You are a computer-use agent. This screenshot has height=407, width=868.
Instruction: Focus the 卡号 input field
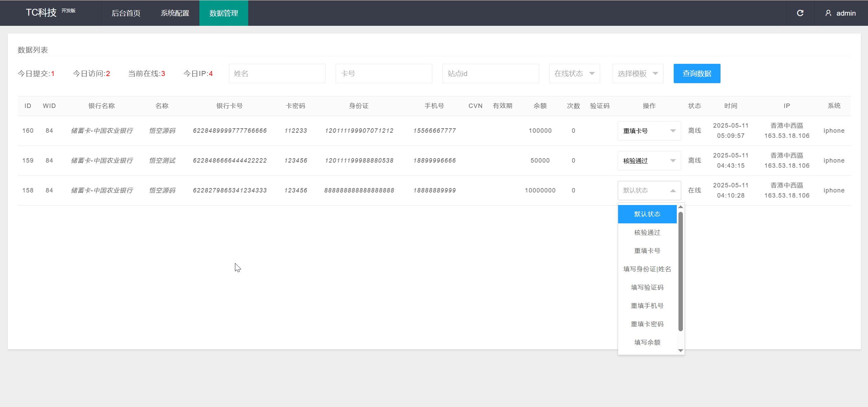tap(383, 74)
